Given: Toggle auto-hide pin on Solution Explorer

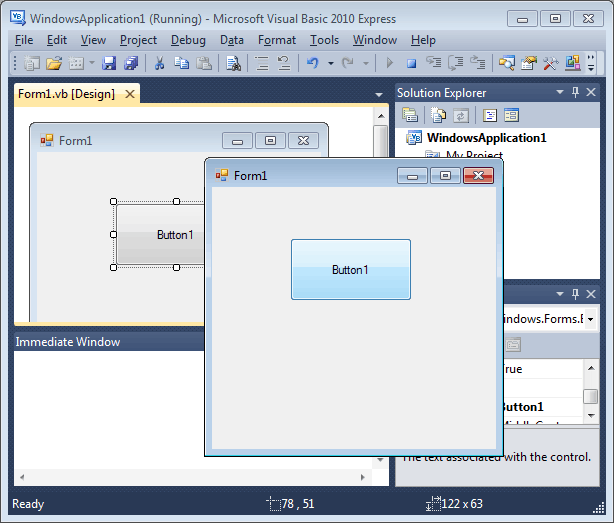Looking at the screenshot, I should pyautogui.click(x=575, y=92).
